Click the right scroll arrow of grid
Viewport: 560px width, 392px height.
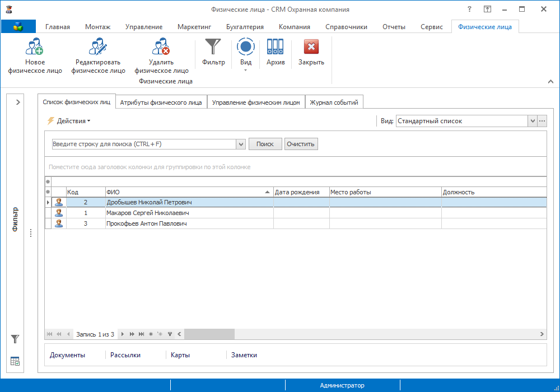542,334
